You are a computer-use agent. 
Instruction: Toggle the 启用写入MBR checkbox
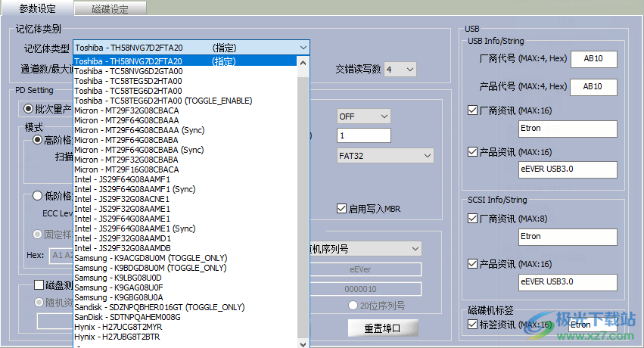tap(341, 209)
